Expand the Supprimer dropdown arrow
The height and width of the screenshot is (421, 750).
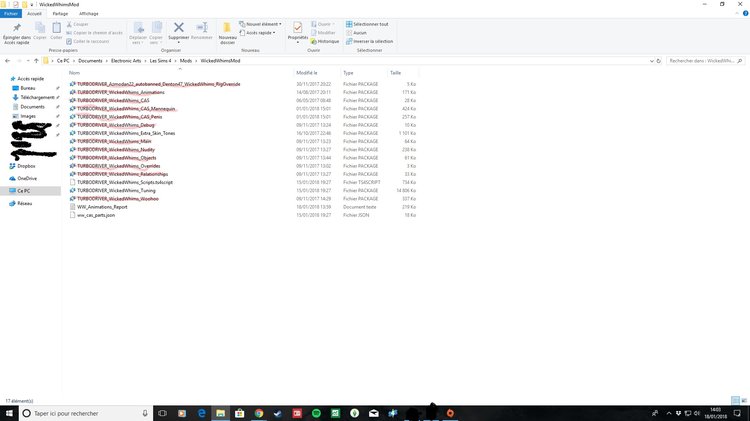pyautogui.click(x=178, y=43)
